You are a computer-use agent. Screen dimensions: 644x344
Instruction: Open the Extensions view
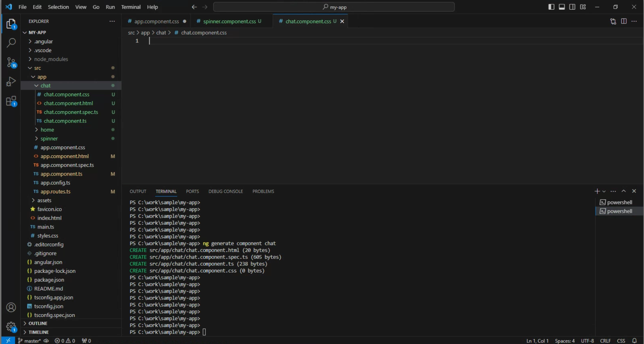(11, 101)
